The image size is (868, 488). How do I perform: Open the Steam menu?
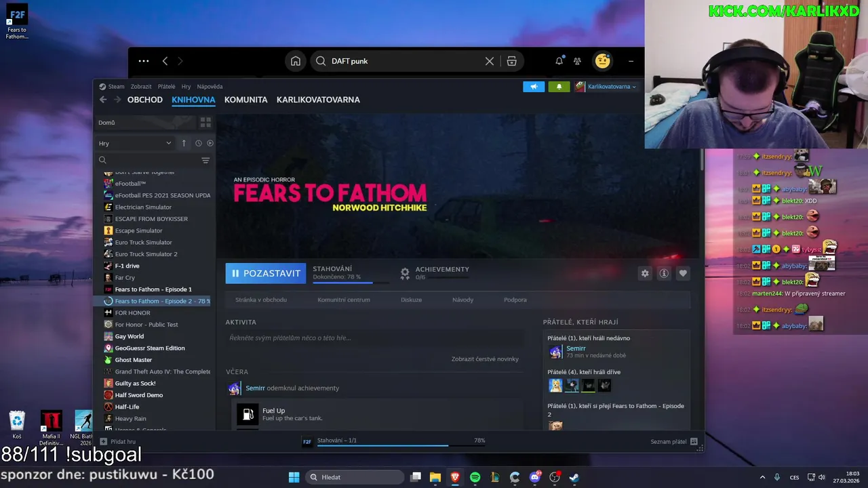(x=112, y=87)
